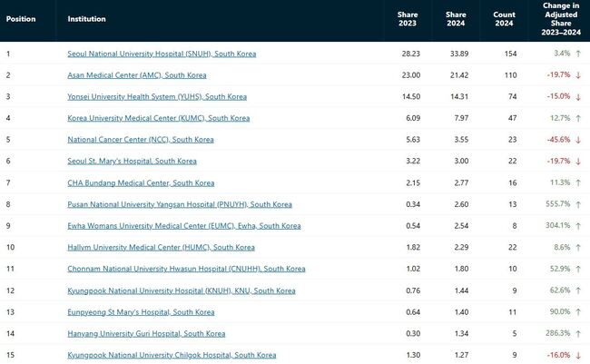Click up arrow beside 62.6% change
This screenshot has width=590, height=364.
578,290
